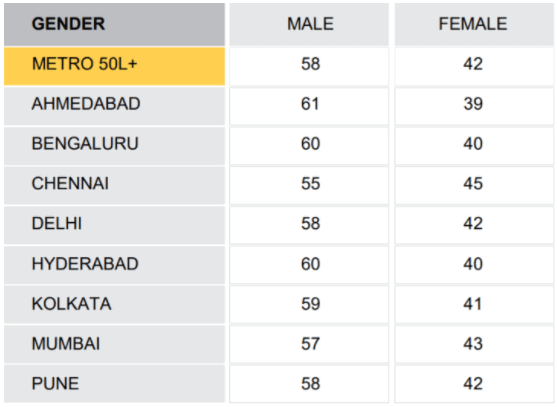Click Ahmedabad female value 39
Viewport: 557px width, 407px height.
coord(474,106)
